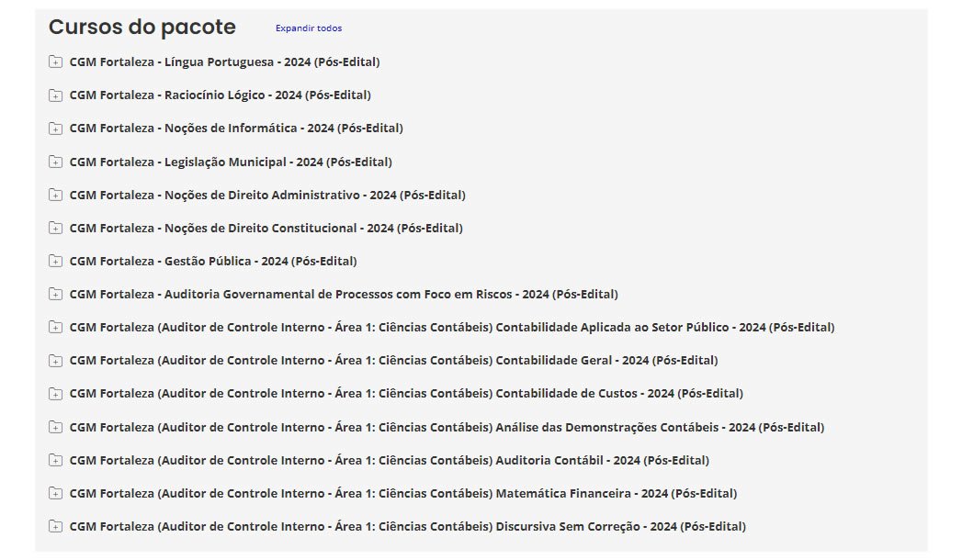
Task: Expand Contabilidade Aplicada ao Setor Público course
Action: [x=451, y=328]
